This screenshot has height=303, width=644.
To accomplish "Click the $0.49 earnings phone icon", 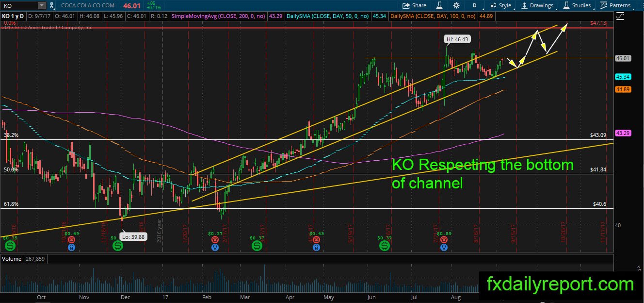I will coord(72,240).
